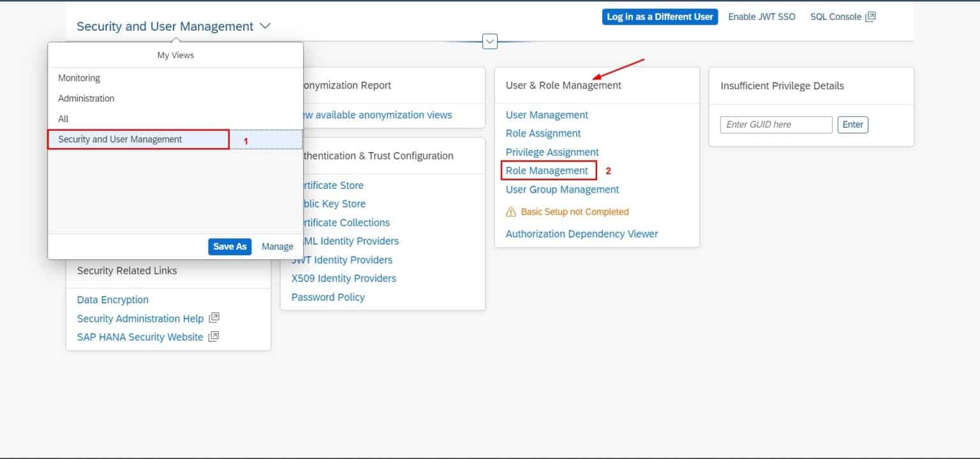The width and height of the screenshot is (980, 459).
Task: Open the Password Policy link
Action: (328, 297)
